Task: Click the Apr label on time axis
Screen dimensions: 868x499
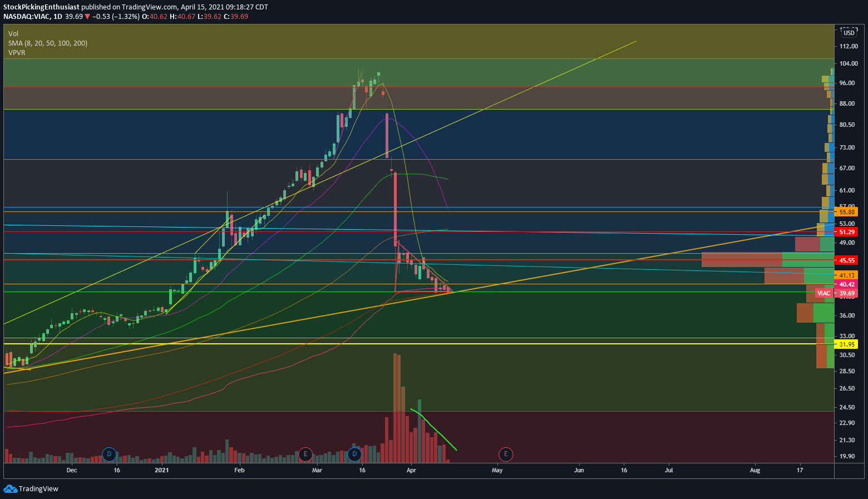Action: pos(411,470)
